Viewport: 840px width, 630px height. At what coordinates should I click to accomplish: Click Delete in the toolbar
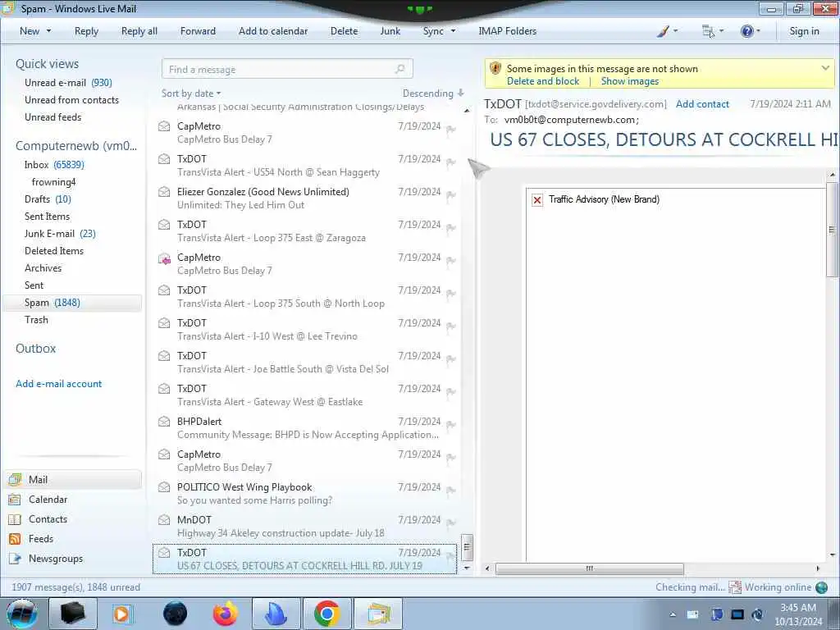point(344,31)
